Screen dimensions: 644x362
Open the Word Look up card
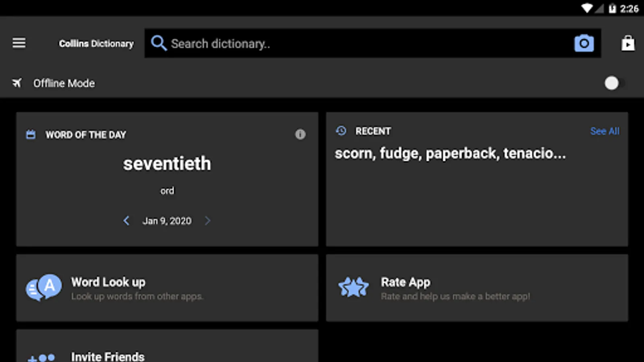click(167, 288)
